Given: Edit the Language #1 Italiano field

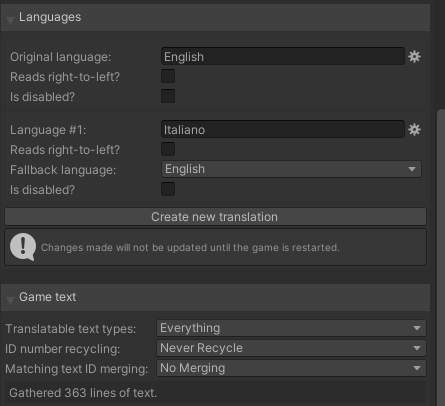Looking at the screenshot, I should [283, 129].
